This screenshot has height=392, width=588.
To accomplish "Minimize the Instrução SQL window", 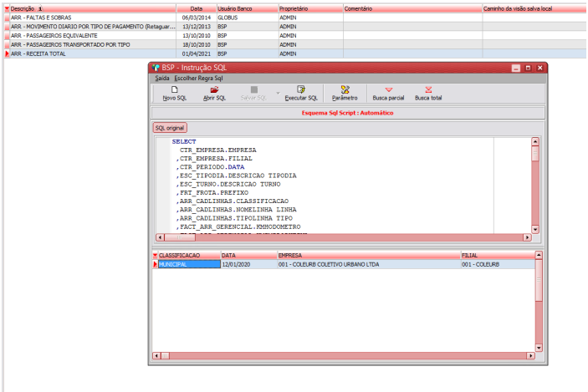I will click(x=516, y=68).
